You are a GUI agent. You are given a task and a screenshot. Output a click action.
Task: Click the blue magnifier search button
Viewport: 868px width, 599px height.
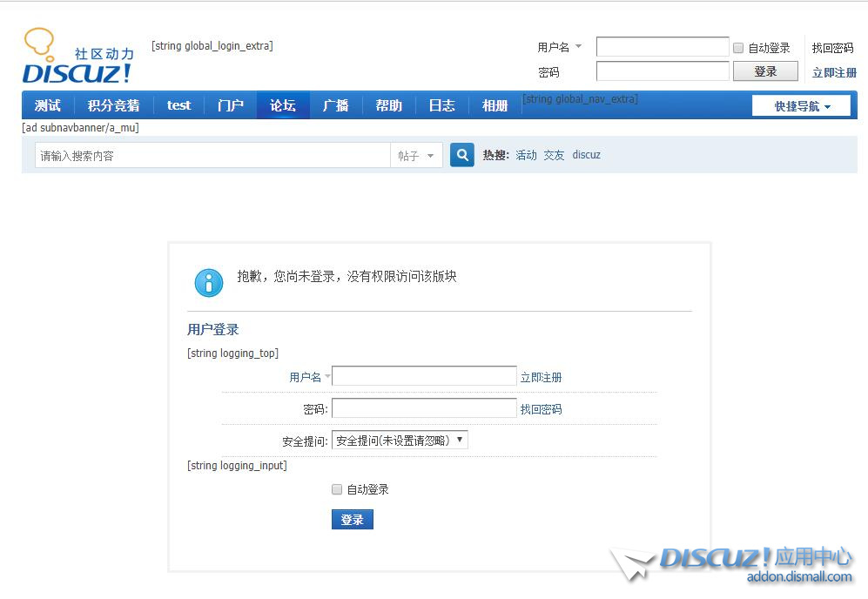(x=462, y=155)
